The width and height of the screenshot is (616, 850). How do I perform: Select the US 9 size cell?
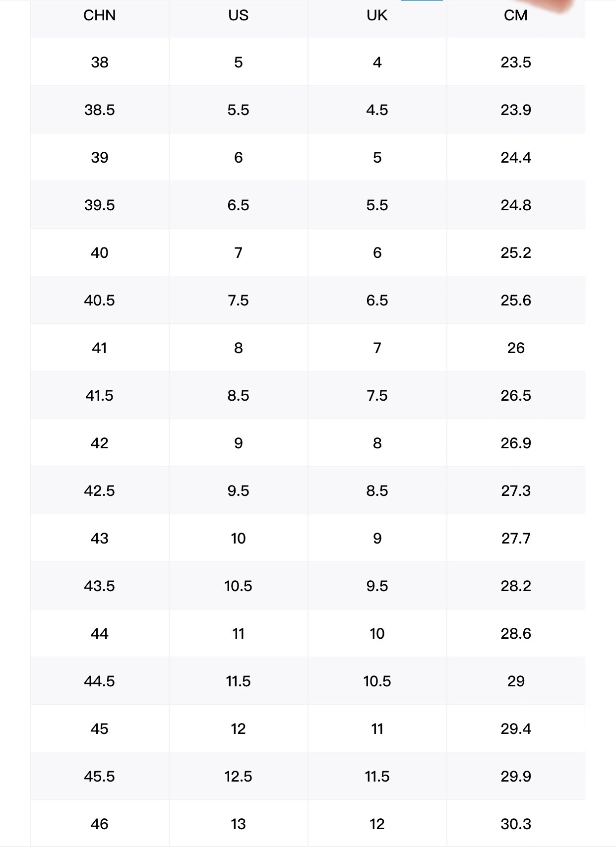[x=238, y=443]
